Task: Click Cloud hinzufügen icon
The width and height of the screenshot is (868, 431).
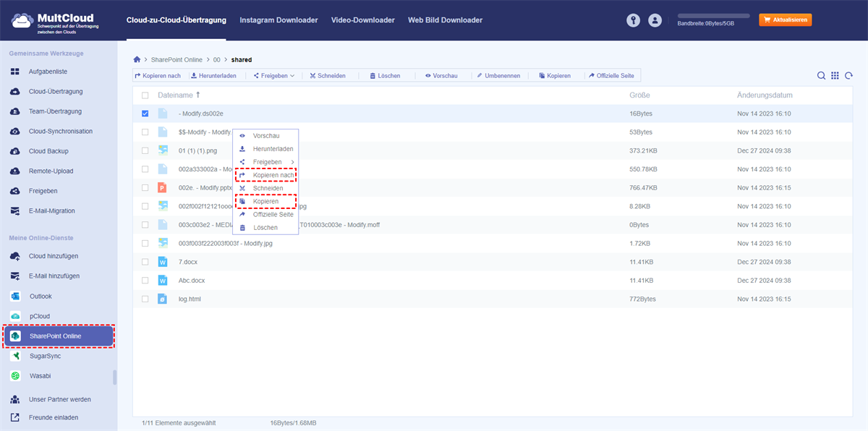Action: (14, 256)
